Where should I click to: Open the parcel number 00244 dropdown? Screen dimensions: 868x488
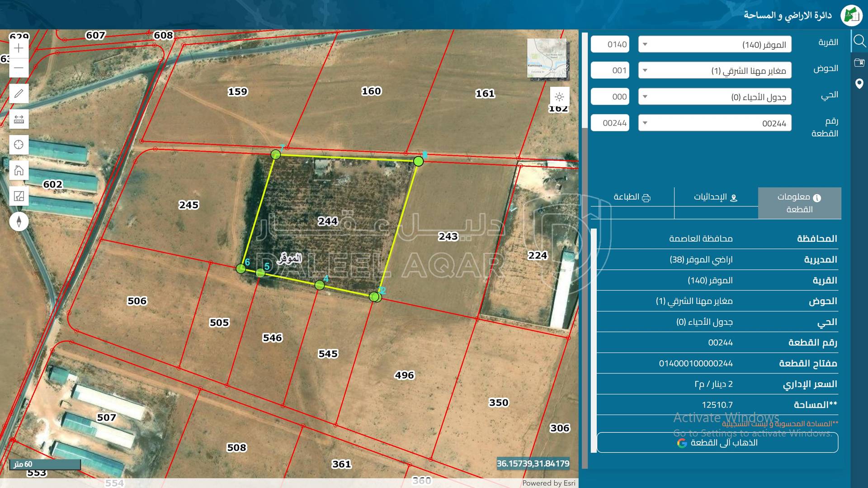tap(714, 123)
